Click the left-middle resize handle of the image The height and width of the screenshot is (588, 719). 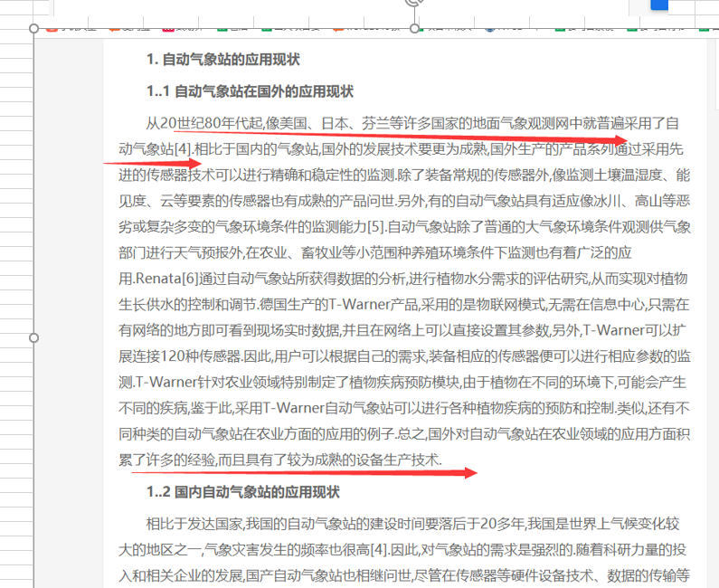coord(34,337)
